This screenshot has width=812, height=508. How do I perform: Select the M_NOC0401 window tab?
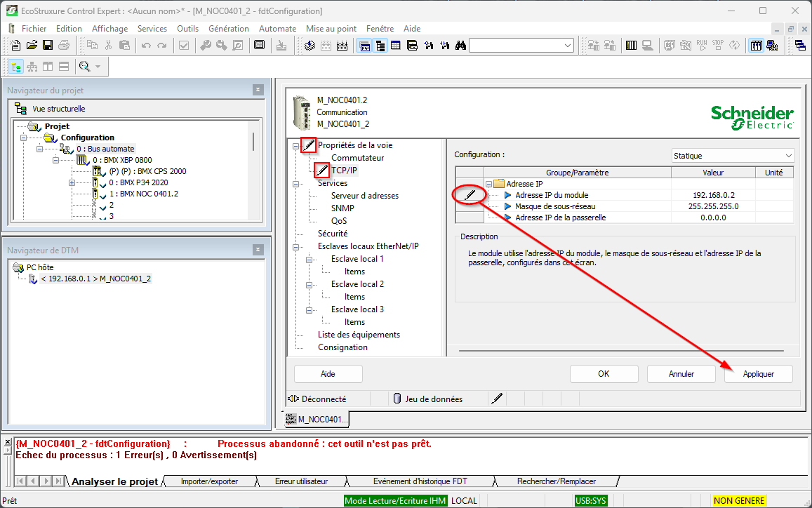click(x=317, y=419)
